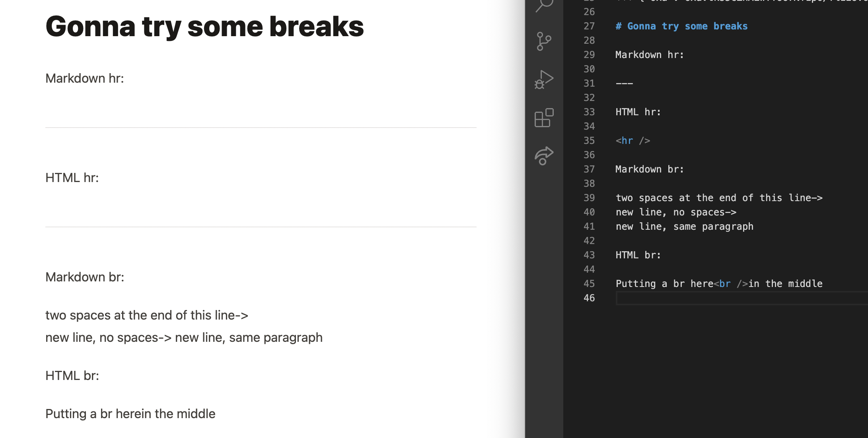Open the Extensions marketplace view

[544, 118]
